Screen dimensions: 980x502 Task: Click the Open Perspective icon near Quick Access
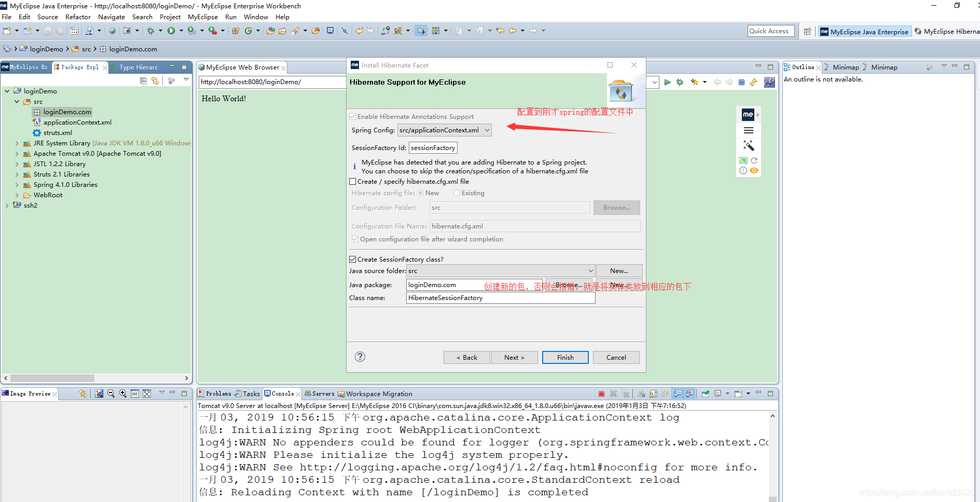coord(807,31)
